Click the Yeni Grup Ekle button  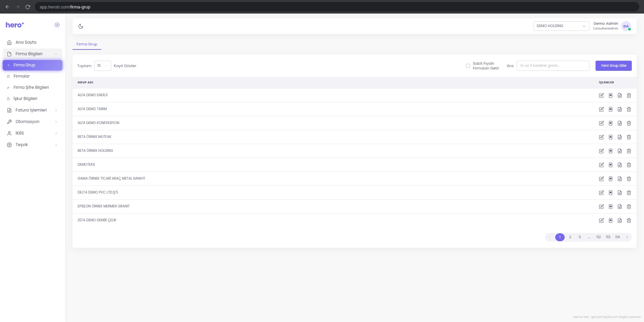613,66
